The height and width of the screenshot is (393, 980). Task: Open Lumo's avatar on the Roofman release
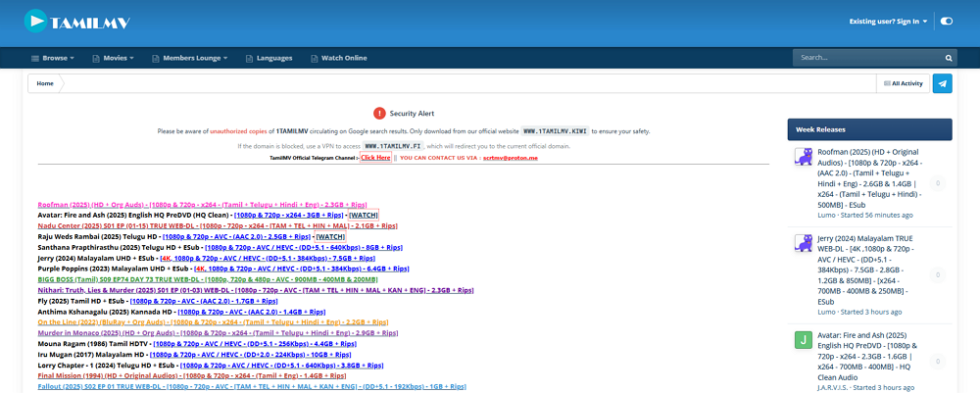(x=802, y=157)
